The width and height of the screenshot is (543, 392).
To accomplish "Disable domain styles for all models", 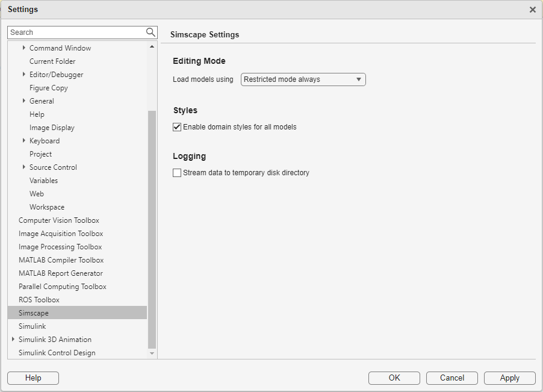I will click(x=177, y=127).
